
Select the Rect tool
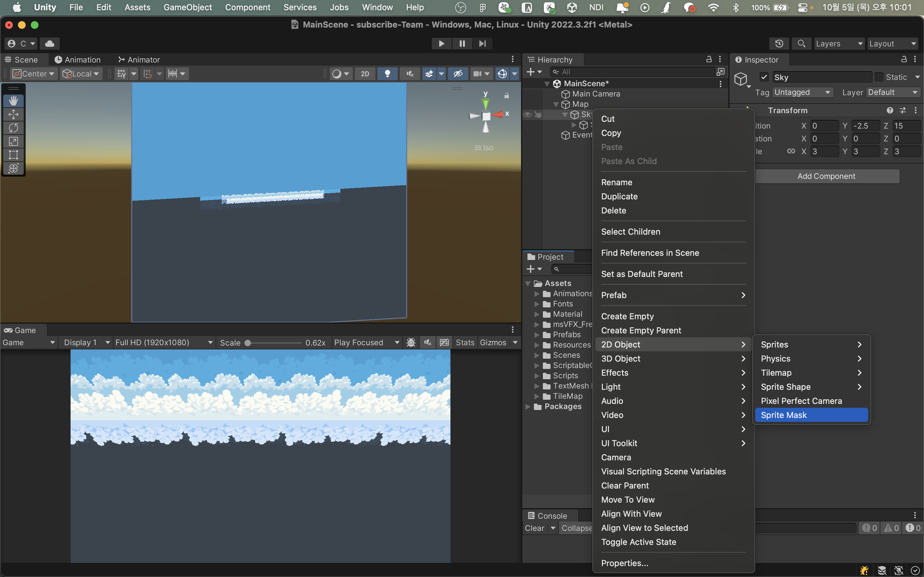coord(13,155)
